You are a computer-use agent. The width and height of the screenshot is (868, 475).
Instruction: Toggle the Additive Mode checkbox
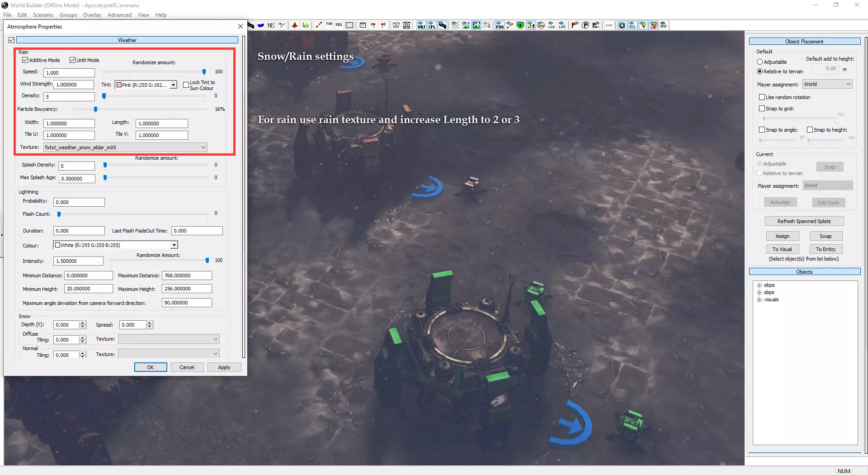click(x=25, y=60)
